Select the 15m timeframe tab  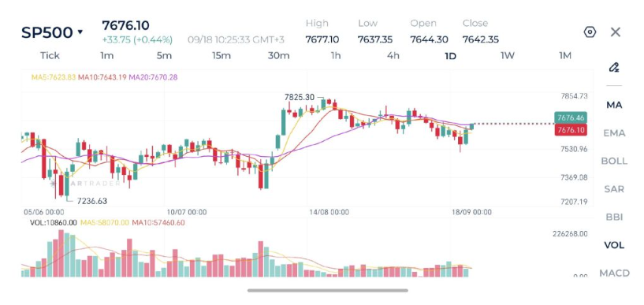[221, 56]
